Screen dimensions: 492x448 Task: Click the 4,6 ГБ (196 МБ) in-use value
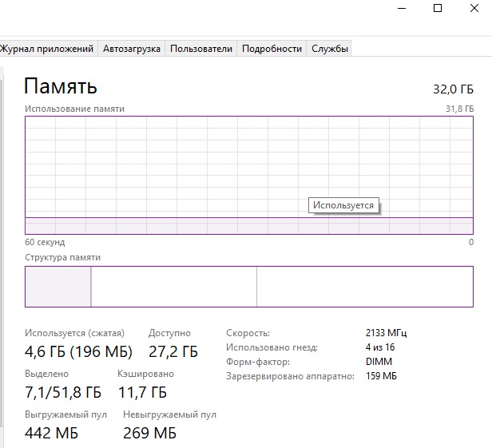click(78, 351)
